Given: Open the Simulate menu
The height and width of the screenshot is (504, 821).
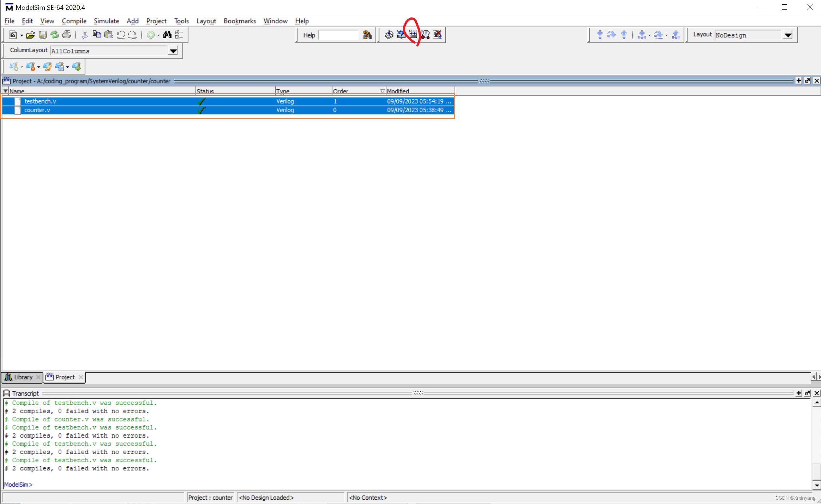Looking at the screenshot, I should click(x=107, y=21).
